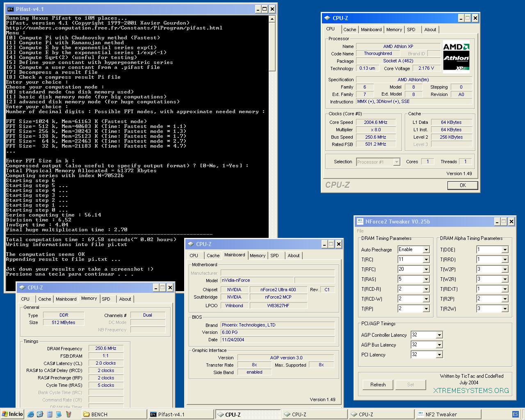
Task: Click the Code Name value Thoroughbred
Action: [x=378, y=53]
